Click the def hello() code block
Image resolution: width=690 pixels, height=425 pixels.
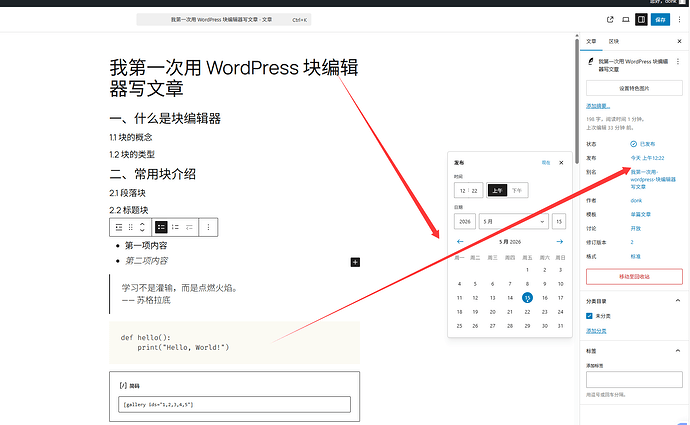click(x=235, y=342)
